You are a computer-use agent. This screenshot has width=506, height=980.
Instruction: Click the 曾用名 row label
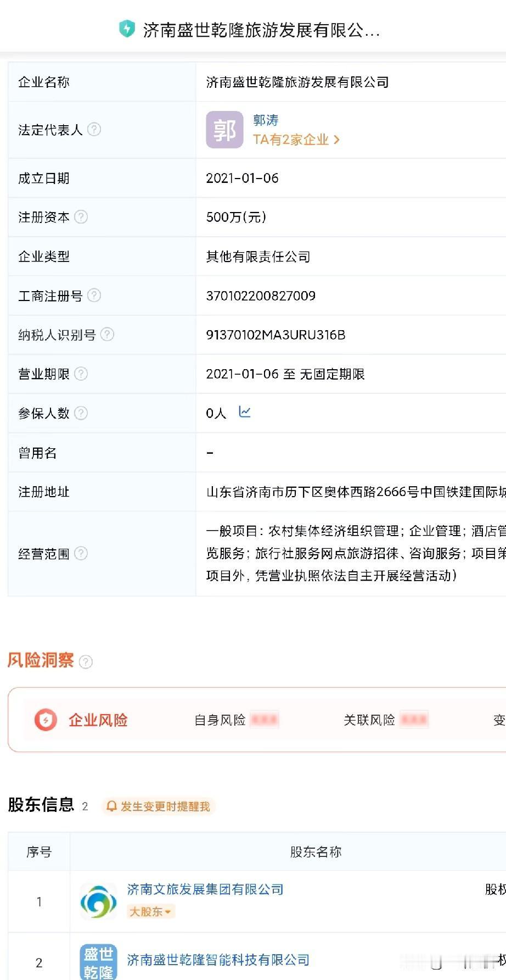(37, 453)
